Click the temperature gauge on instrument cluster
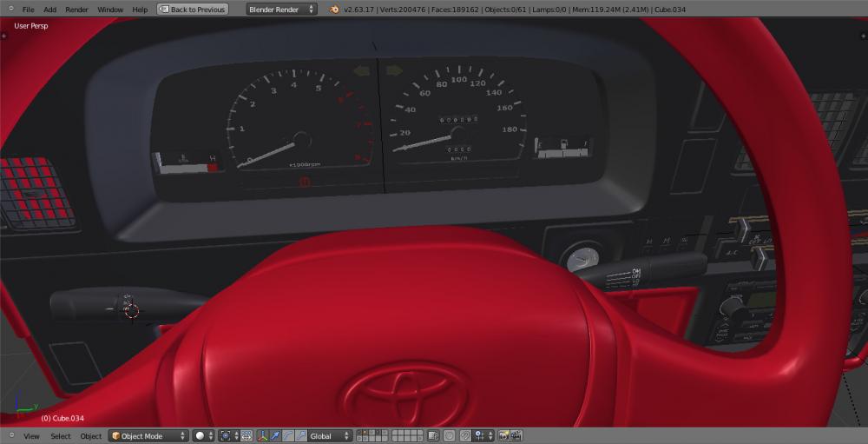Image resolution: width=868 pixels, height=444 pixels. click(187, 163)
